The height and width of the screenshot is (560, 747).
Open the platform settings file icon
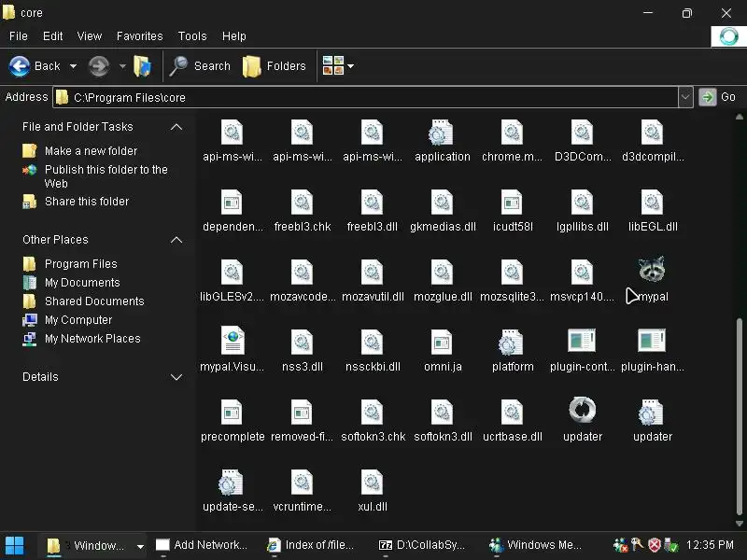coord(511,343)
